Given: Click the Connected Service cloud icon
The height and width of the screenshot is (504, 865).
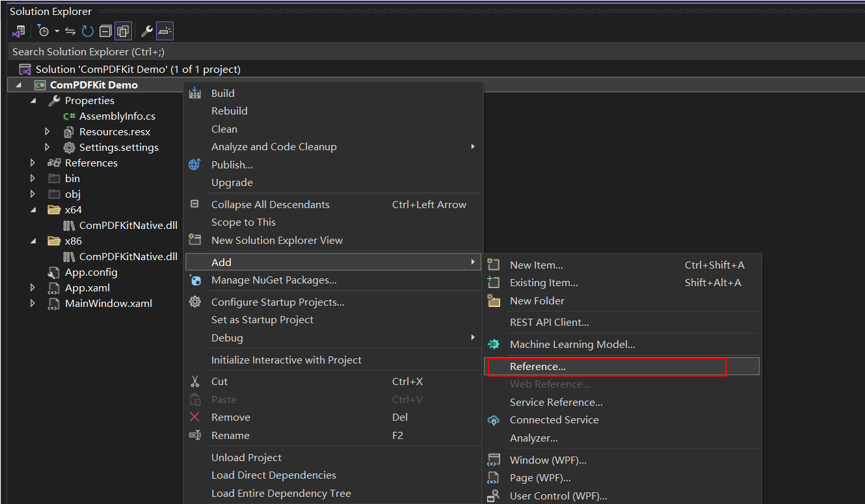Looking at the screenshot, I should pos(494,420).
